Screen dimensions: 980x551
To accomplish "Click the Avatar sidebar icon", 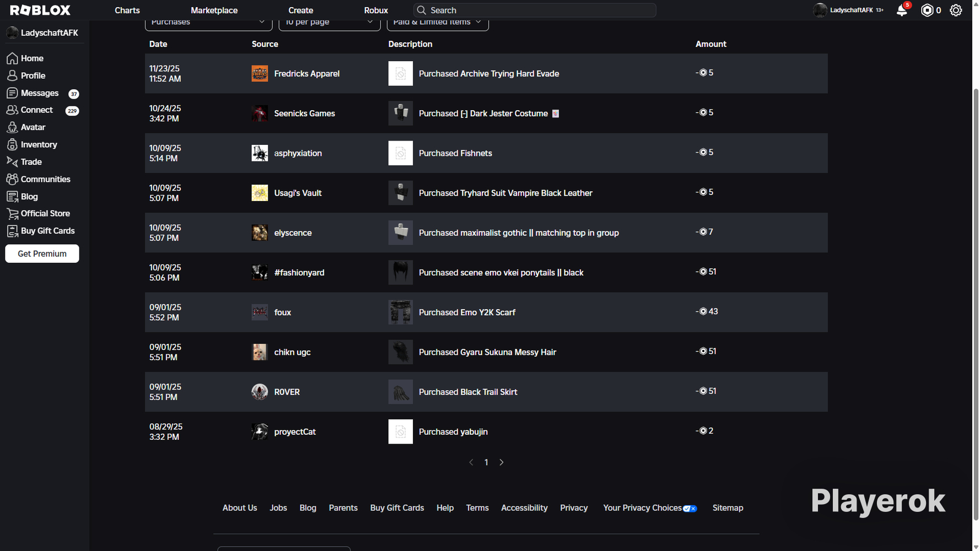I will point(12,127).
